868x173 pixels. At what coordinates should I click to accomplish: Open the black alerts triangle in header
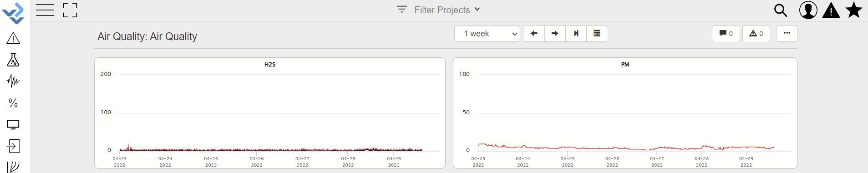pyautogui.click(x=831, y=10)
